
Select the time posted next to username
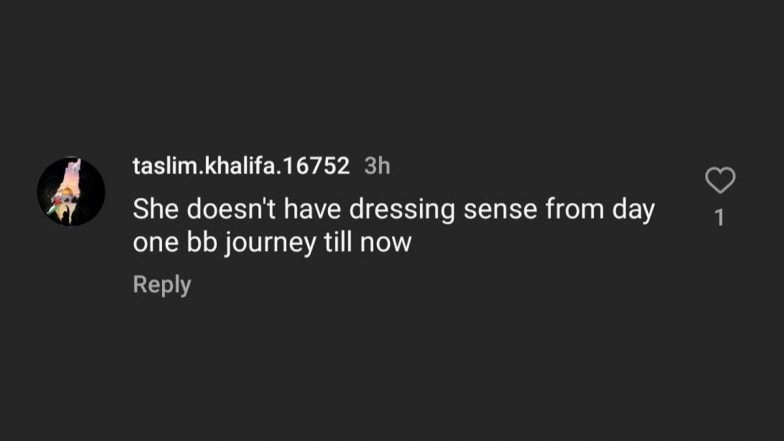tap(377, 166)
